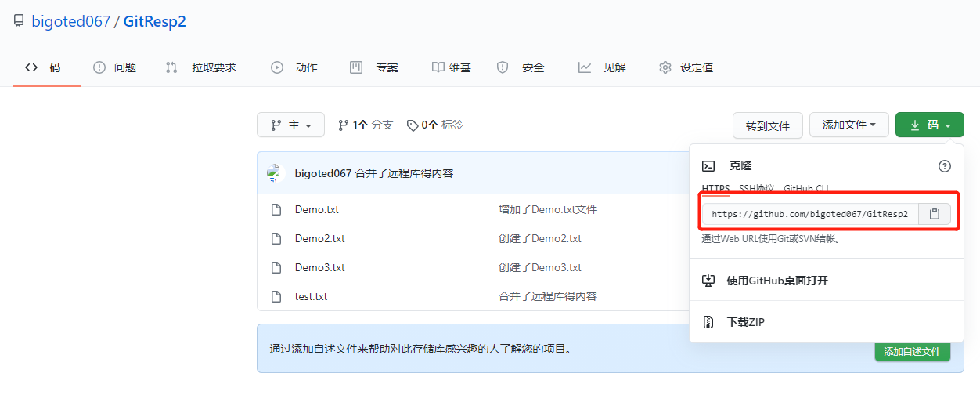Toggle the green 码 download dropdown
This screenshot has height=395, width=980.
click(930, 125)
